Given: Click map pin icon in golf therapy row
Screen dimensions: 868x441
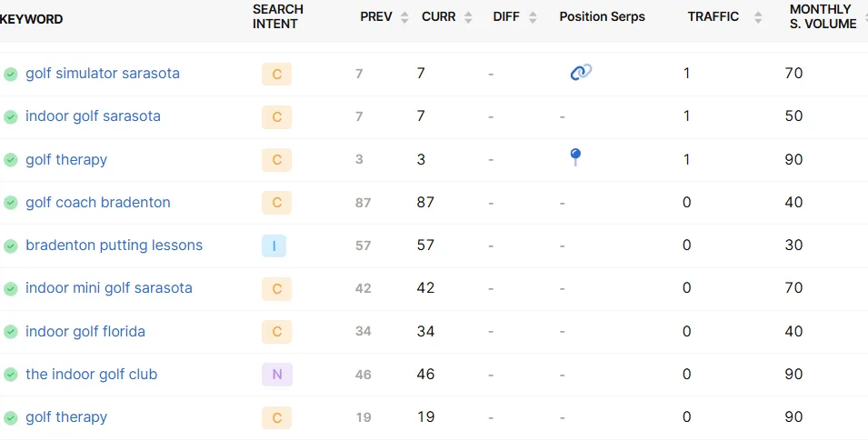Looking at the screenshot, I should (575, 157).
